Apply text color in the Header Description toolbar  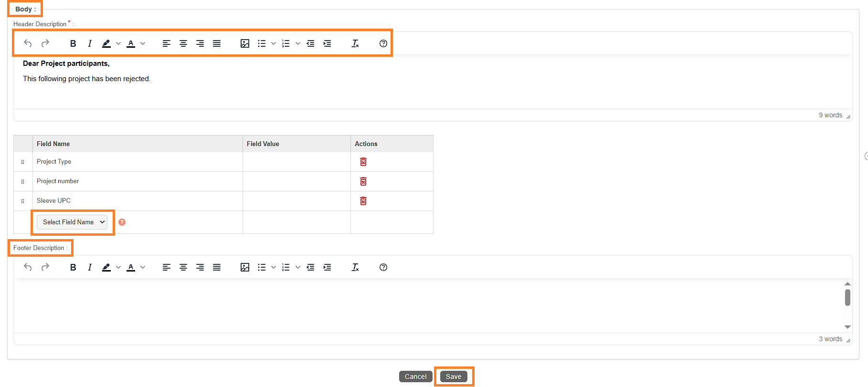[131, 43]
